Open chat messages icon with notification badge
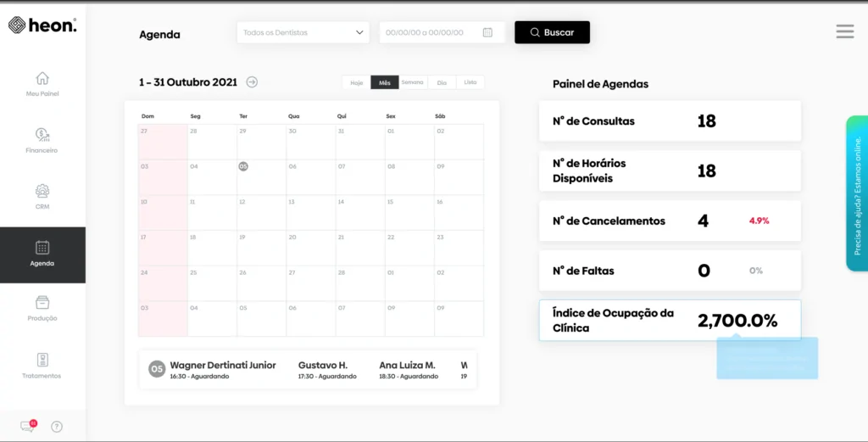This screenshot has height=442, width=868. coord(28,426)
